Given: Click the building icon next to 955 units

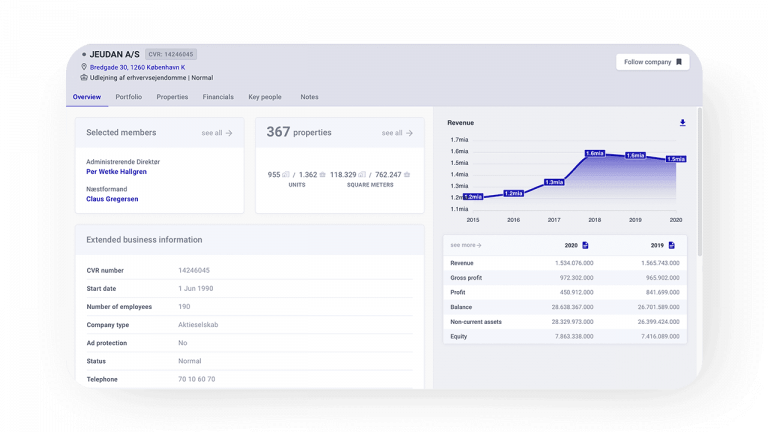Looking at the screenshot, I should [286, 175].
